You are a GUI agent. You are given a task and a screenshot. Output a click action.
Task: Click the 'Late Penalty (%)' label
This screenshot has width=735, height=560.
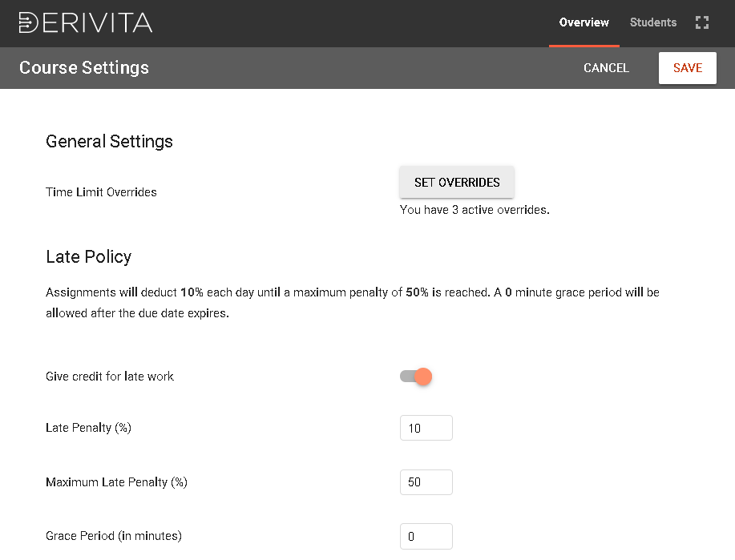pyautogui.click(x=88, y=428)
